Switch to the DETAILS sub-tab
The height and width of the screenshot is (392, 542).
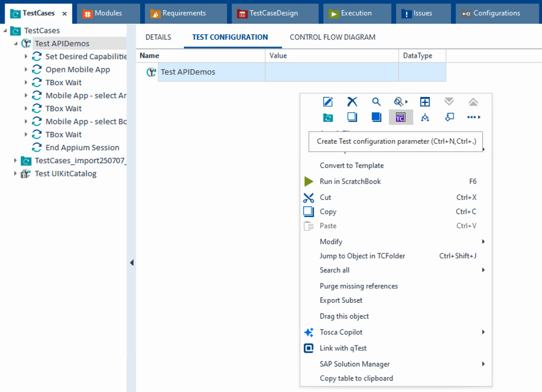[x=158, y=37]
